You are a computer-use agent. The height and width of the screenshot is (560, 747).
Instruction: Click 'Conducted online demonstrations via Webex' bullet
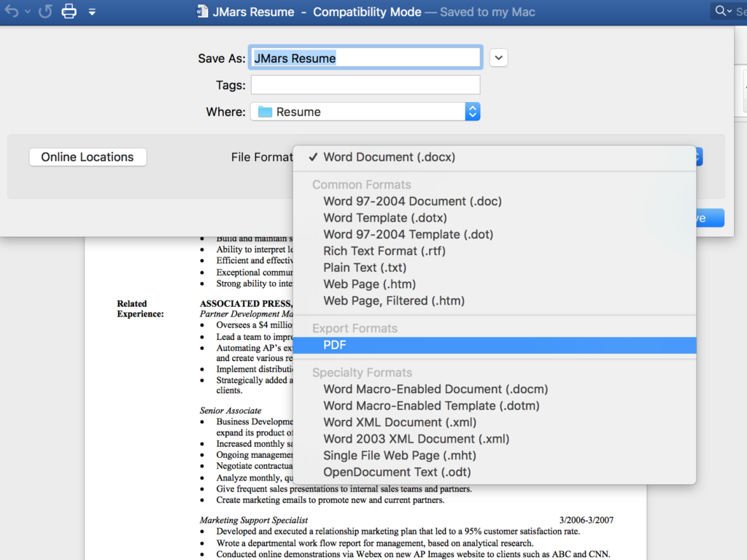pyautogui.click(x=413, y=554)
